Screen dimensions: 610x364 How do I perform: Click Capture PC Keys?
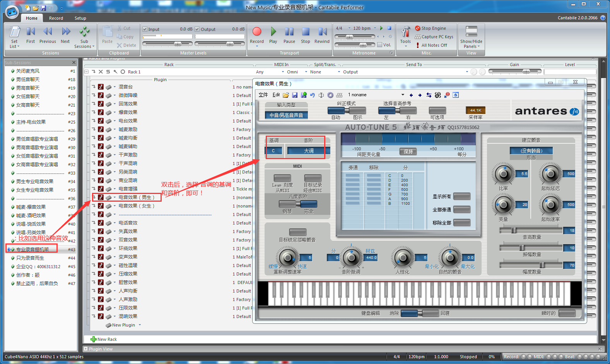(434, 37)
